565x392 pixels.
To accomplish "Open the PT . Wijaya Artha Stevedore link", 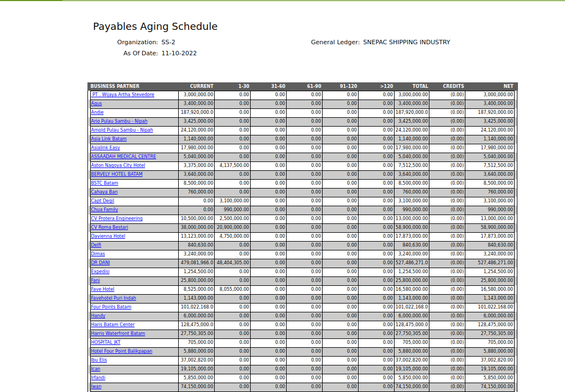I will click(123, 95).
